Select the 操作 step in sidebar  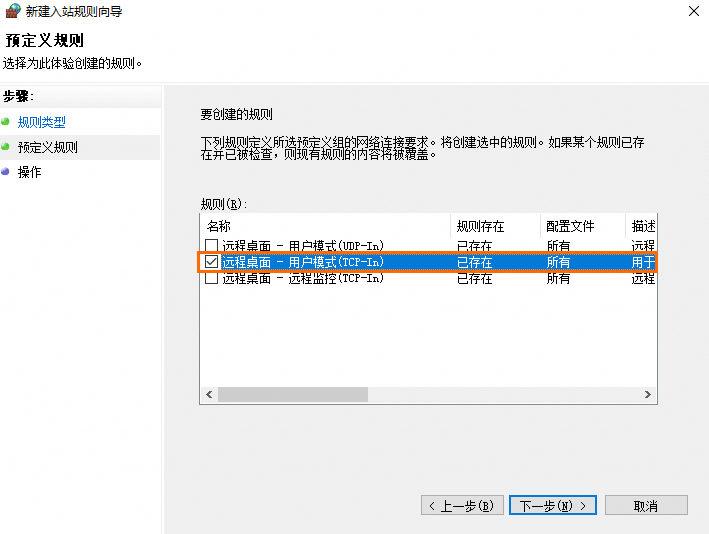click(x=30, y=172)
